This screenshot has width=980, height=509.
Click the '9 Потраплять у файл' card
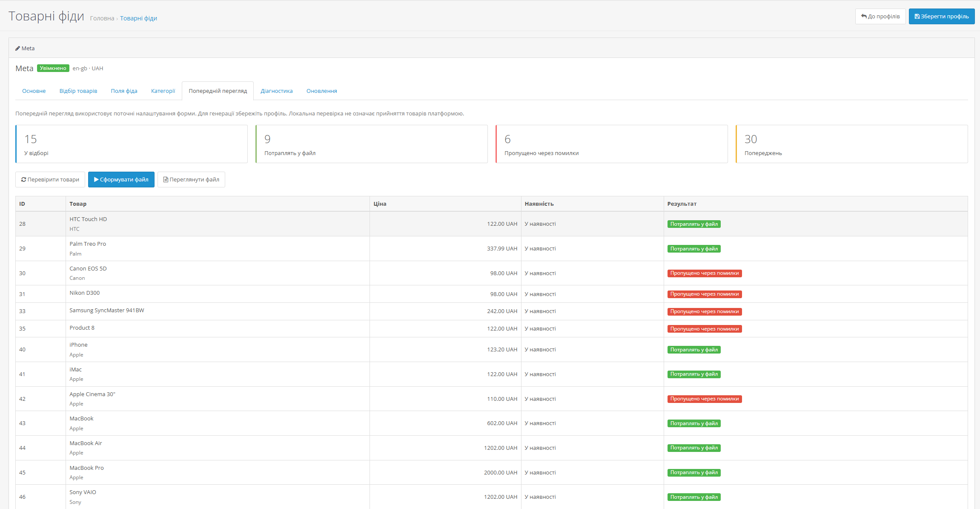click(372, 144)
